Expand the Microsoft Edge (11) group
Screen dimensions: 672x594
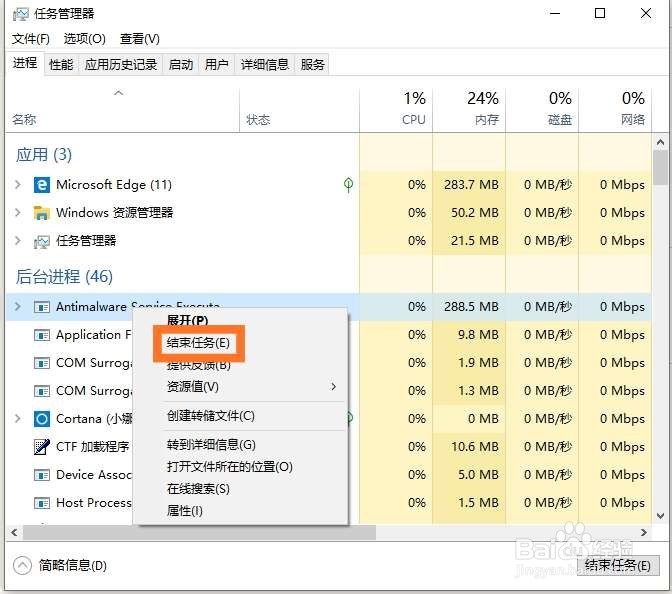18,185
